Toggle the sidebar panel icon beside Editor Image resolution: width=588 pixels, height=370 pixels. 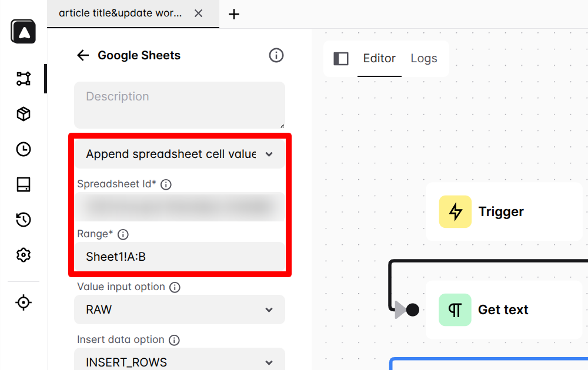(x=341, y=58)
